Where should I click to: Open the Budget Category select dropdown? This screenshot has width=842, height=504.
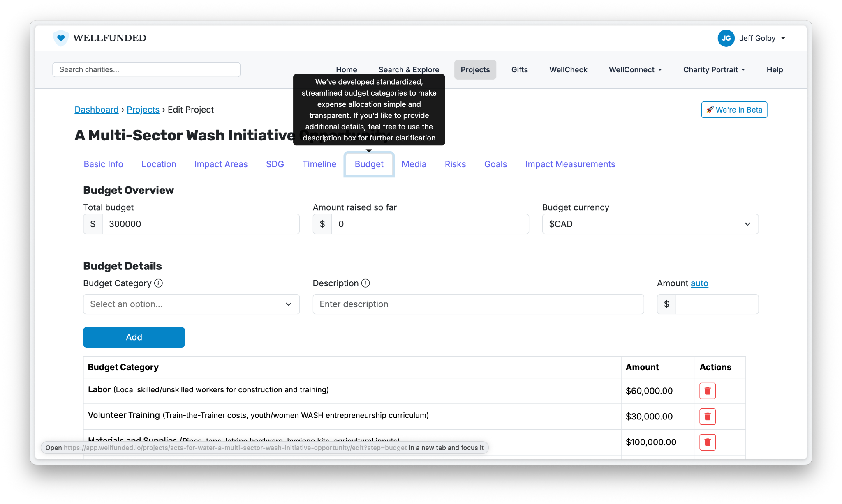pos(191,304)
